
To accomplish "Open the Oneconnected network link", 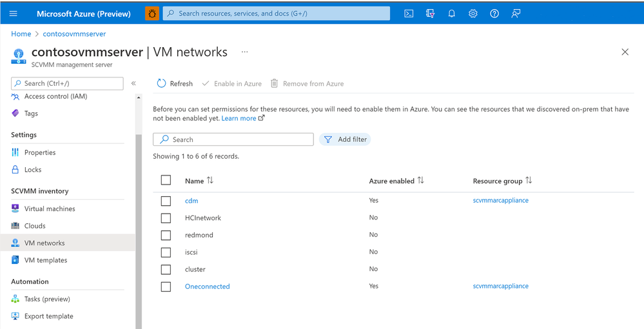I will pos(207,286).
